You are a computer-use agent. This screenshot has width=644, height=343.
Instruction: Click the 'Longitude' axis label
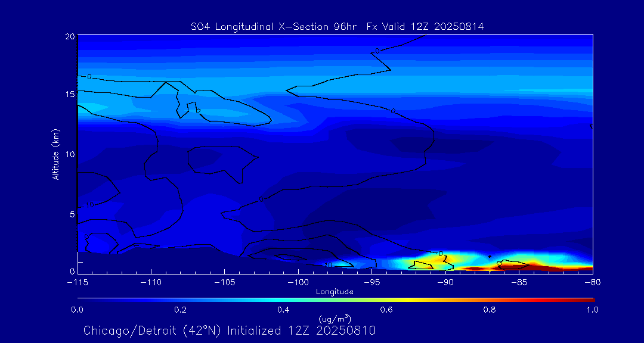point(335,292)
